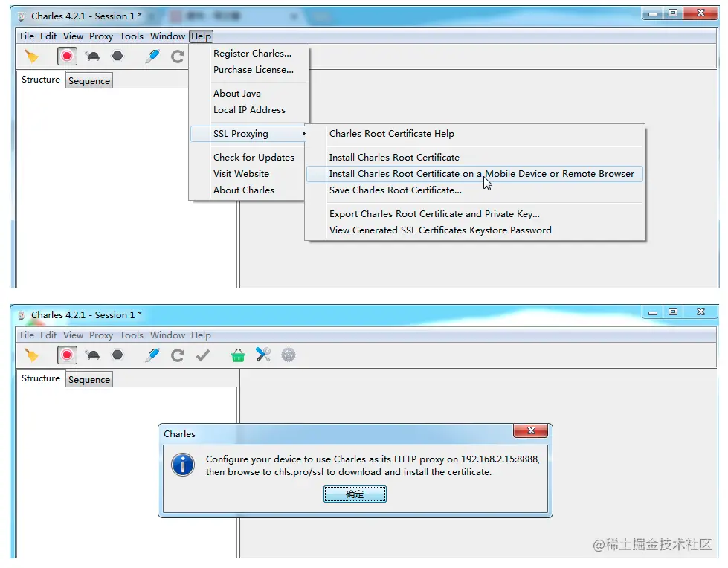Open the File menu in top window
The image size is (728, 568).
27,36
